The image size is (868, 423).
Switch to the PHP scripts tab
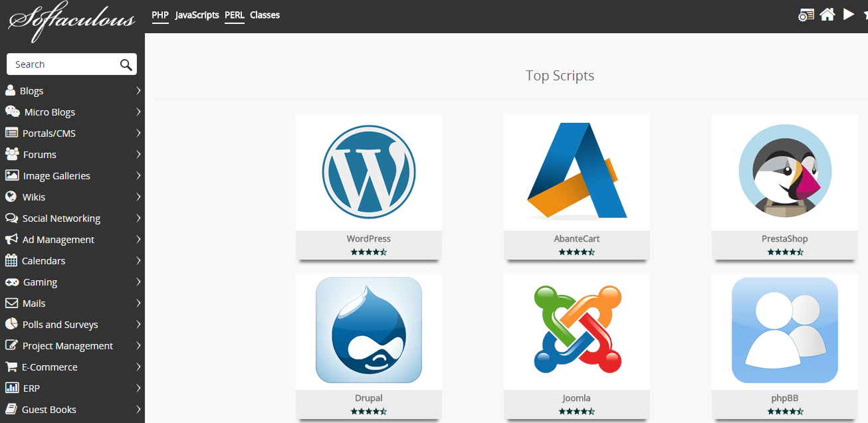pyautogui.click(x=160, y=15)
